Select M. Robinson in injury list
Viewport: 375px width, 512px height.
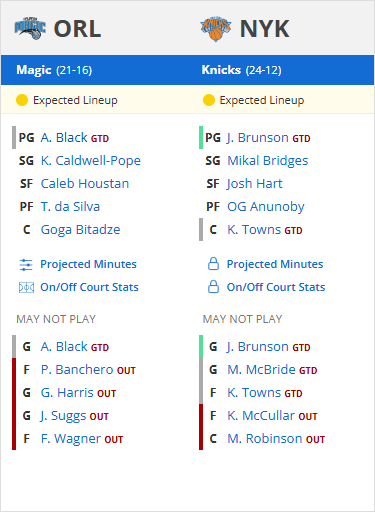(265, 439)
